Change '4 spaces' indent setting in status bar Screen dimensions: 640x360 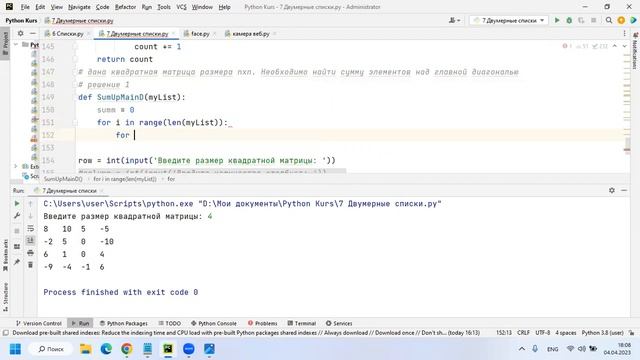(x=566, y=333)
